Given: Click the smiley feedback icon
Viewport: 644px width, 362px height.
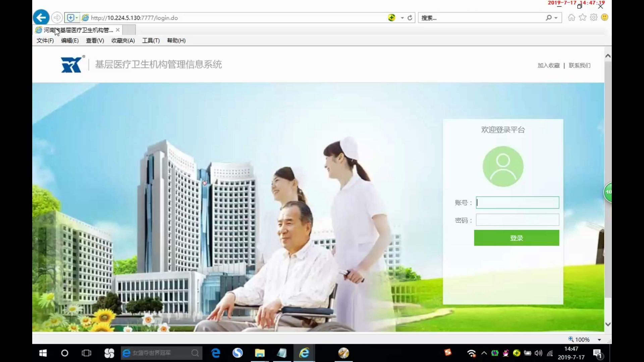Looking at the screenshot, I should [x=605, y=17].
